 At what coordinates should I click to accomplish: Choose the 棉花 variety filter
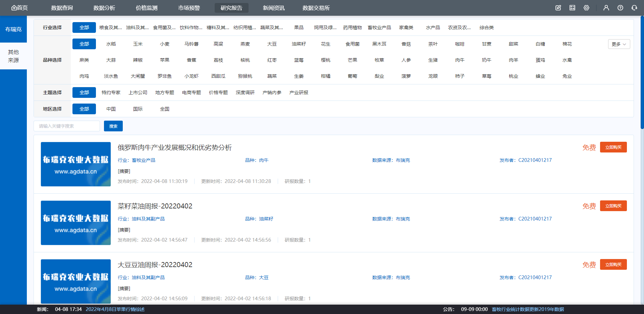coord(567,44)
